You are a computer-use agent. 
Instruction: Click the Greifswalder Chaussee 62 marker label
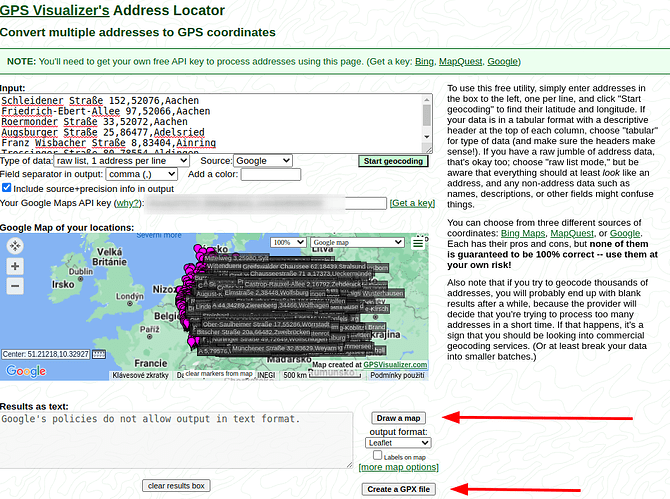[x=304, y=266]
